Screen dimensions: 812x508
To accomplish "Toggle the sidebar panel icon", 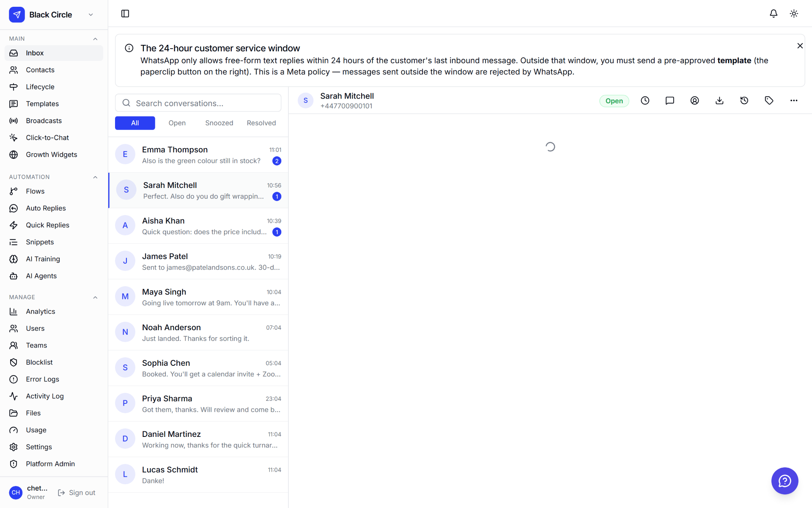I will point(125,14).
